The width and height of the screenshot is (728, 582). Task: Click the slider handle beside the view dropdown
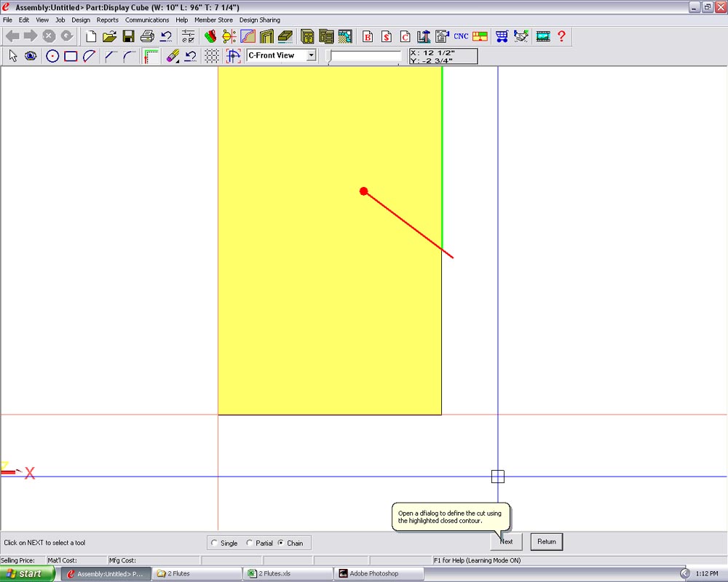[x=329, y=57]
